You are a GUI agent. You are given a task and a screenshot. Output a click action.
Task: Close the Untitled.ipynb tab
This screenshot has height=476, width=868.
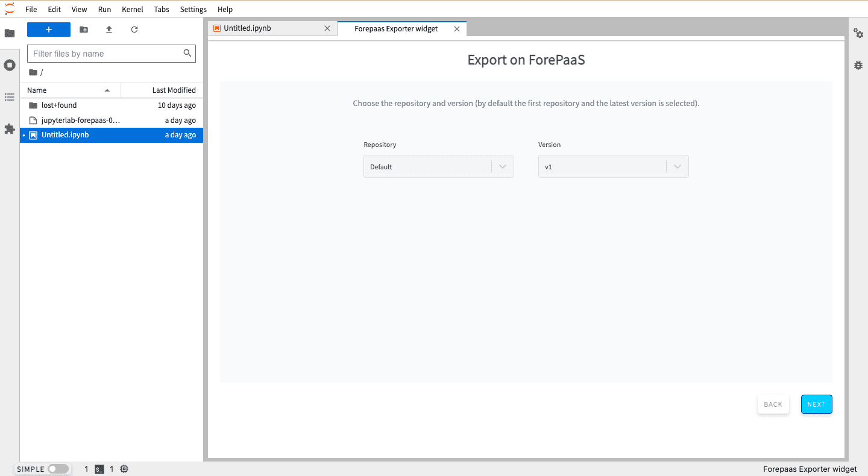click(x=327, y=28)
